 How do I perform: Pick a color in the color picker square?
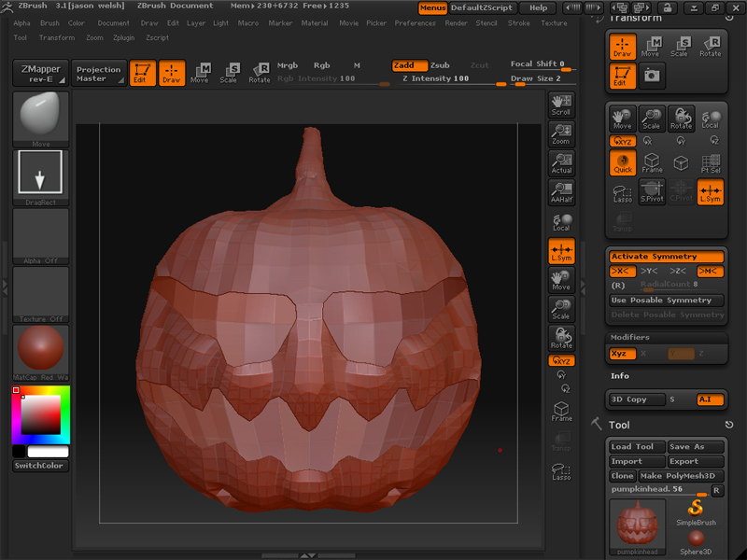40,414
